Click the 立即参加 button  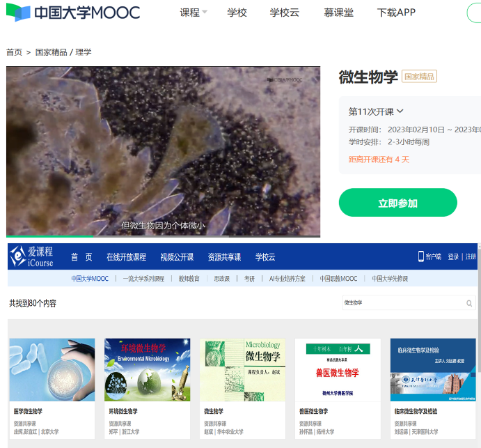[x=397, y=203]
